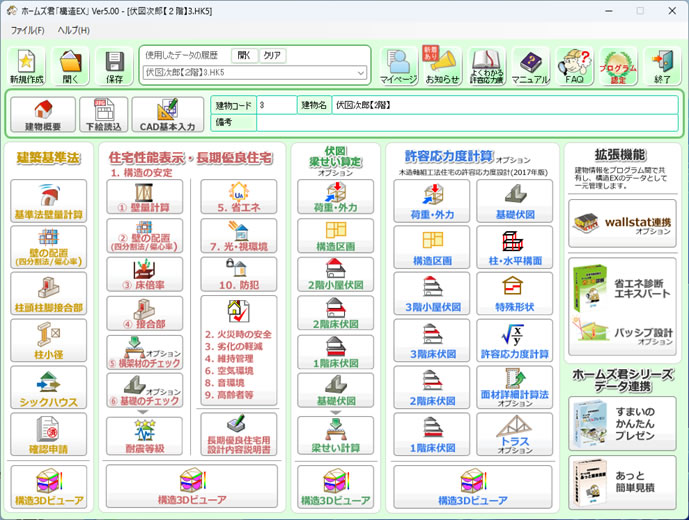This screenshot has width=689, height=520.
Task: Open 柱頭柱脚接合部 tool
Action: [x=48, y=294]
